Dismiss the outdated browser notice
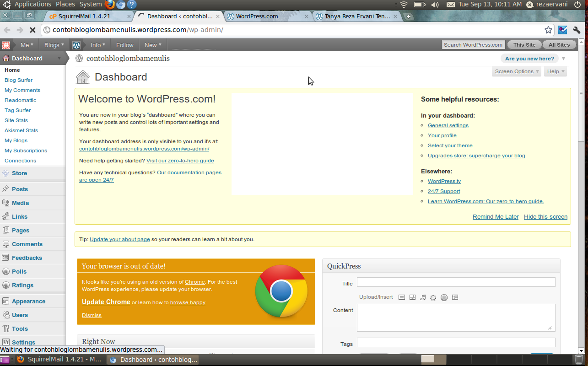This screenshot has height=366, width=588. tap(92, 315)
